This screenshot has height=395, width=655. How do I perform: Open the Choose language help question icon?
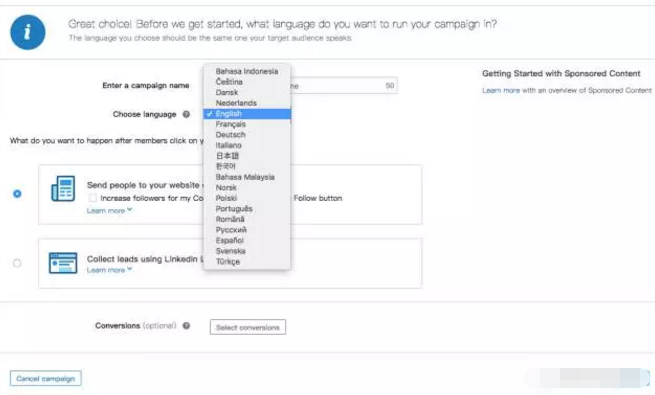[186, 114]
